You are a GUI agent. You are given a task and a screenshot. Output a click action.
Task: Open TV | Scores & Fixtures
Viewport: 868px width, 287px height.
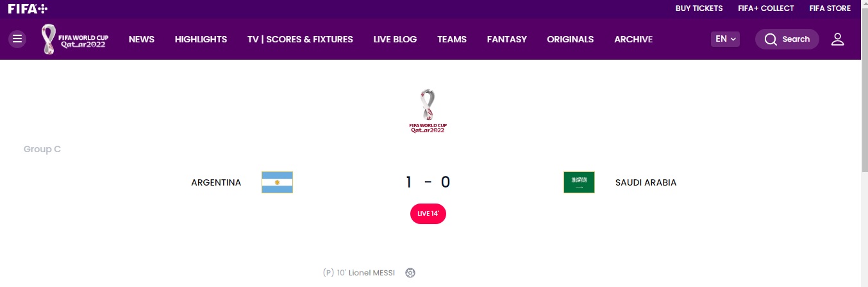[x=300, y=39]
